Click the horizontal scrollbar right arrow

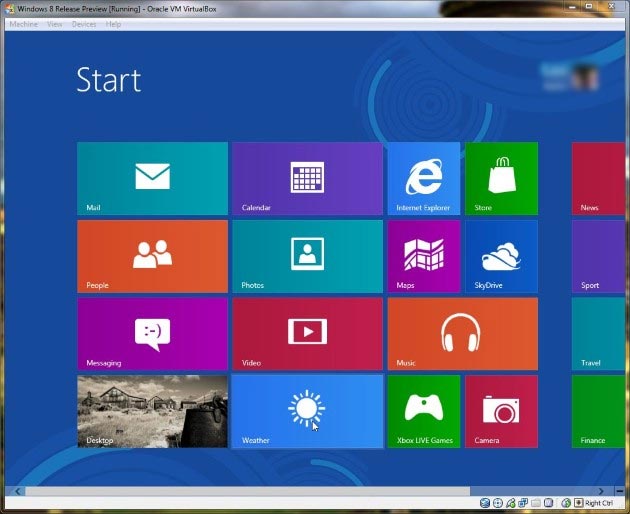(602, 491)
